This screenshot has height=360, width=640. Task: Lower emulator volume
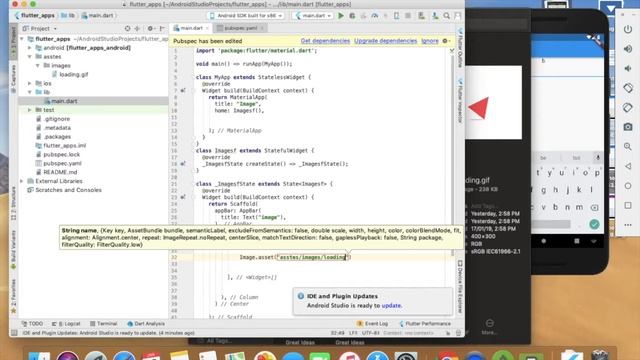tap(628, 68)
